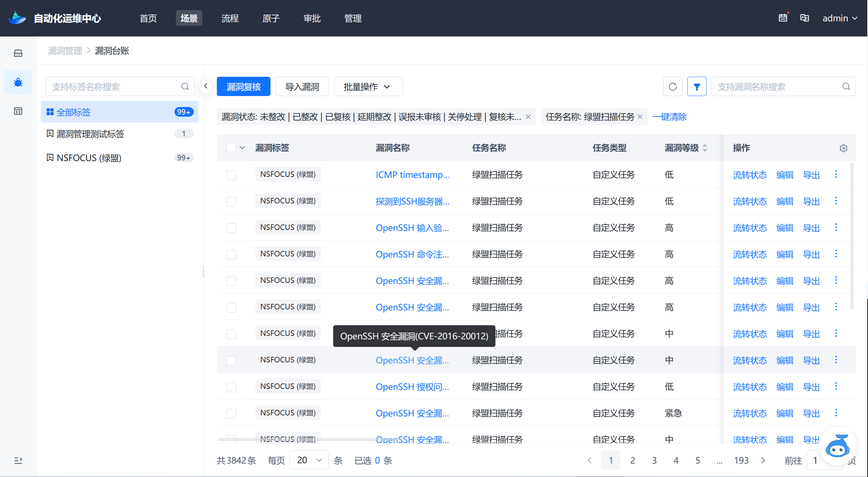Go to page 2
Viewport: 868px width, 477px height.
(633, 460)
